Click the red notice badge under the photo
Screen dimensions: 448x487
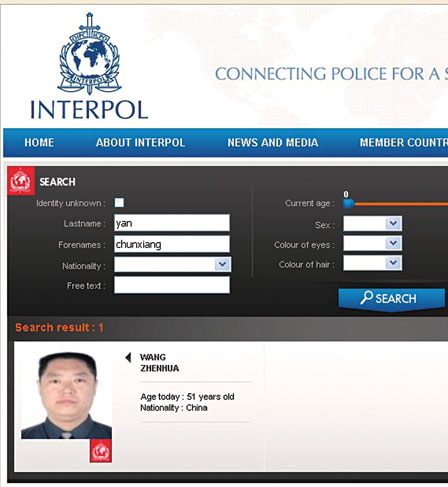101,451
